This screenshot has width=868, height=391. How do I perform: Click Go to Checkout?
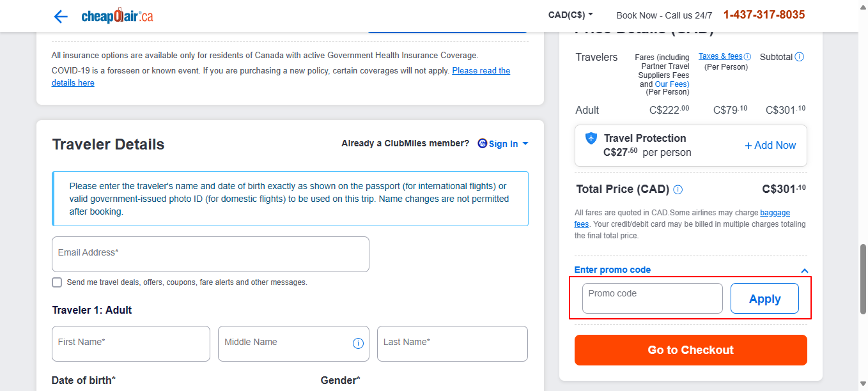pyautogui.click(x=690, y=349)
